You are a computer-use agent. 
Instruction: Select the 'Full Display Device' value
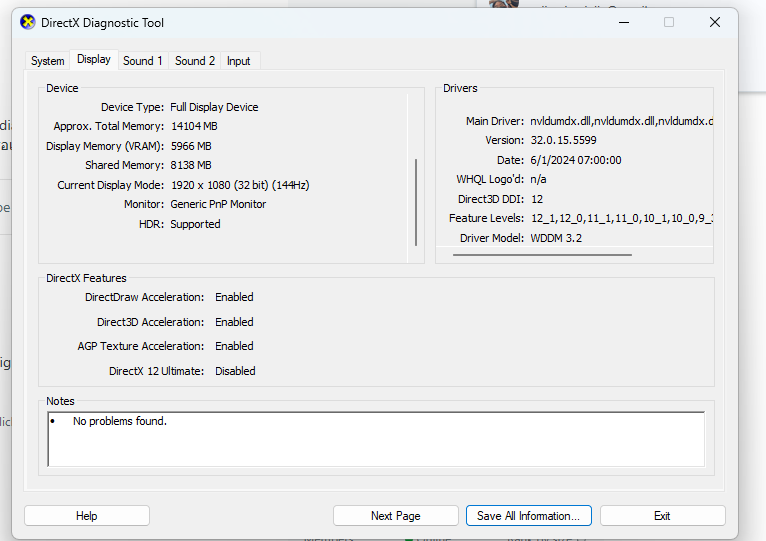pos(214,107)
